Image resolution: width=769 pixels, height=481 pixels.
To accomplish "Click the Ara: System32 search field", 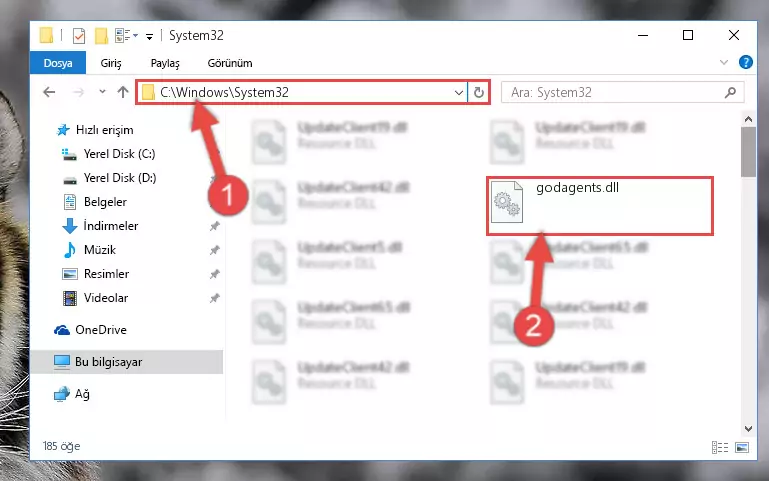I will coord(616,92).
